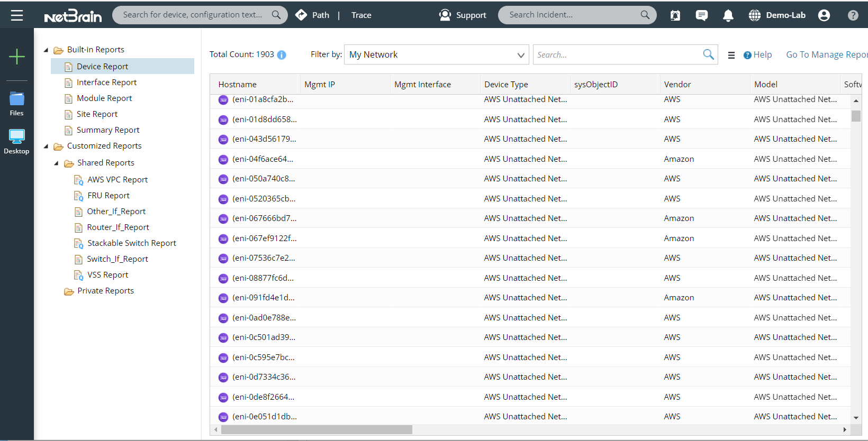The image size is (868, 441).
Task: Click the Support label
Action: pos(471,15)
